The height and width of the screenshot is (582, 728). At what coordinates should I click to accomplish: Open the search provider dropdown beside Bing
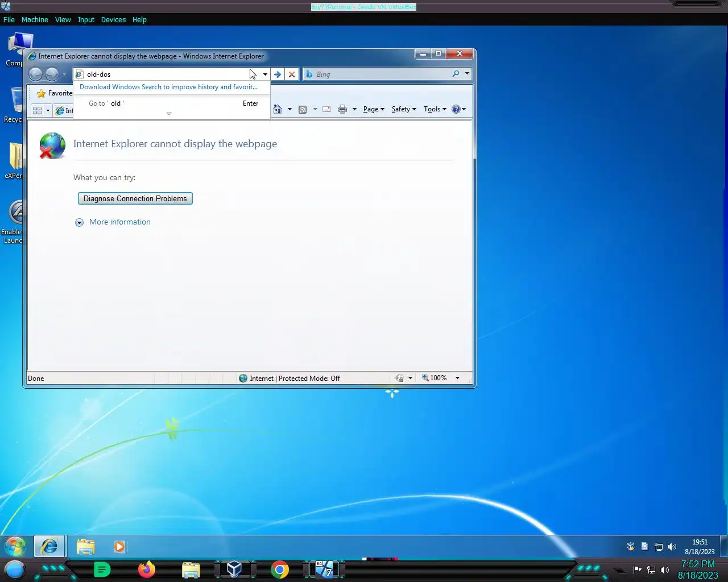[467, 74]
